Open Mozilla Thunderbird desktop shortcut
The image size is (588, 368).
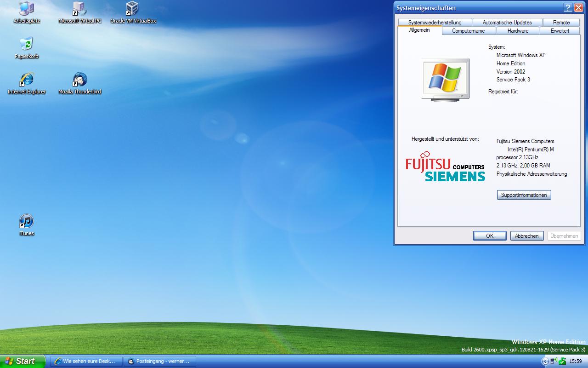tap(79, 80)
